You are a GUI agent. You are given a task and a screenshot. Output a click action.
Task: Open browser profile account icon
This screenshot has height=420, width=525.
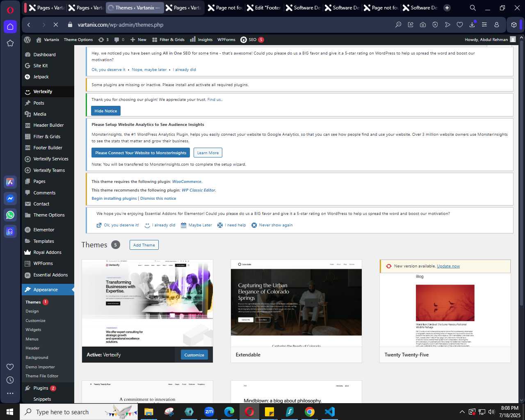coord(497,25)
